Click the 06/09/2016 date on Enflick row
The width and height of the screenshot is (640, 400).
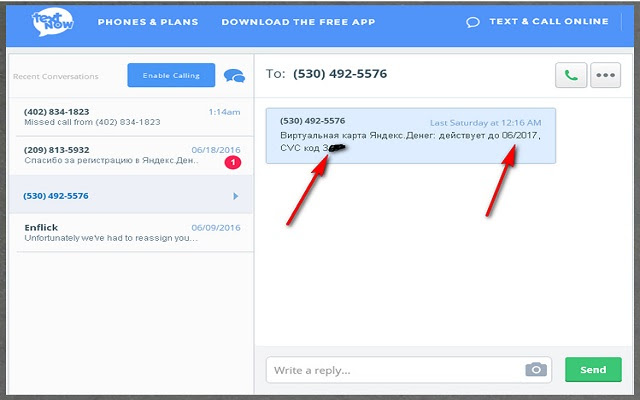click(x=216, y=228)
